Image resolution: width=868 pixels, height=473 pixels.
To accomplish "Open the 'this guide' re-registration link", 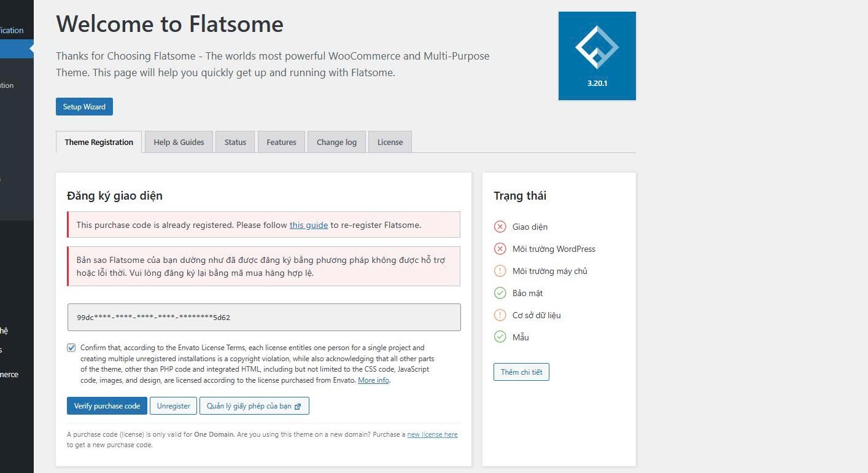I will (x=308, y=225).
